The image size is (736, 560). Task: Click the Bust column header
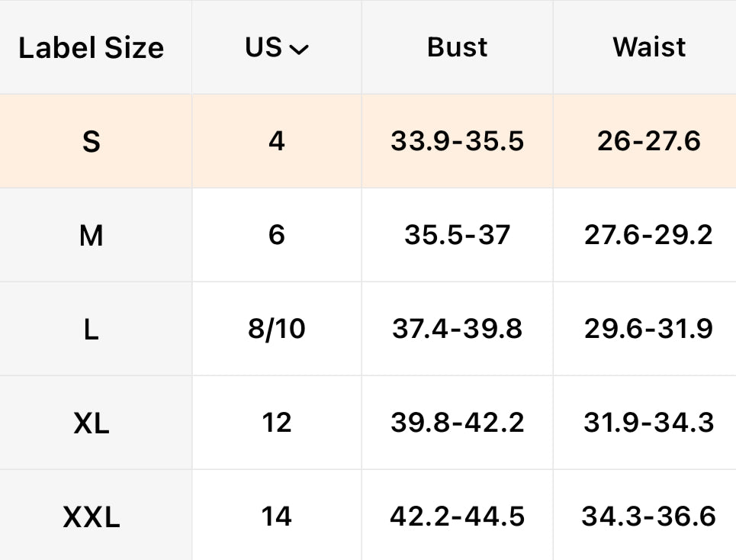tap(458, 47)
